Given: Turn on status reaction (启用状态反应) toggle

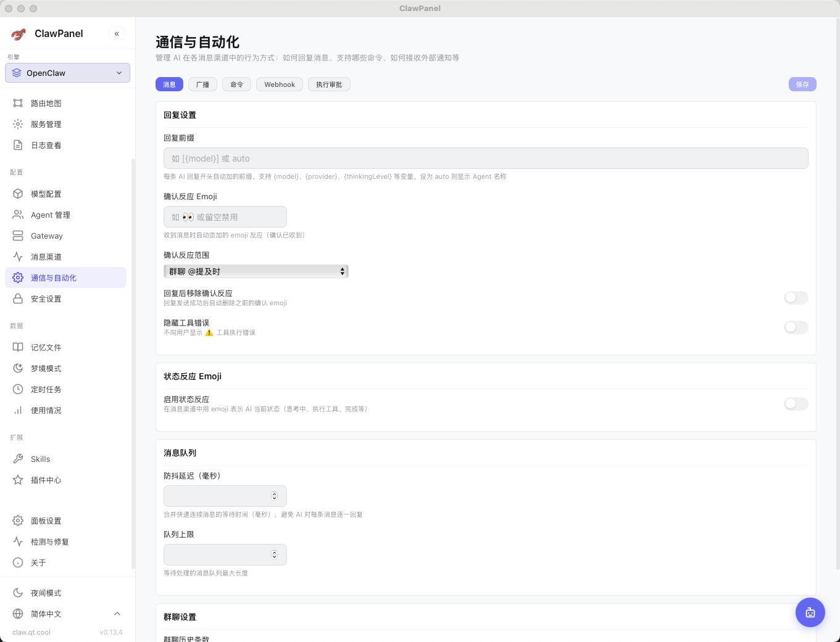Looking at the screenshot, I should pyautogui.click(x=796, y=404).
